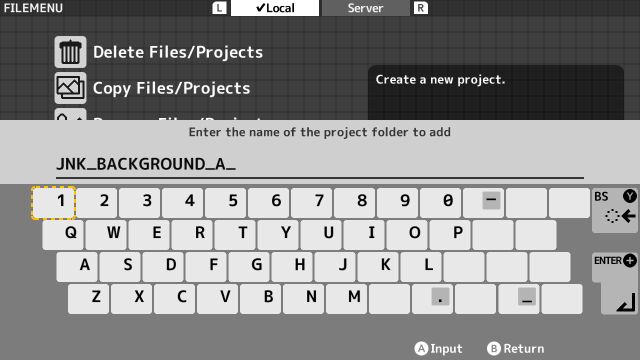
Task: Tap the B letter key
Action: click(261, 299)
